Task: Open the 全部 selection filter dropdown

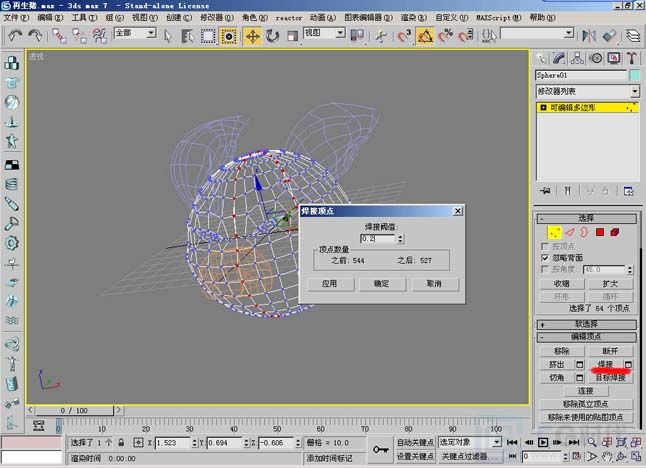Action: tap(135, 33)
